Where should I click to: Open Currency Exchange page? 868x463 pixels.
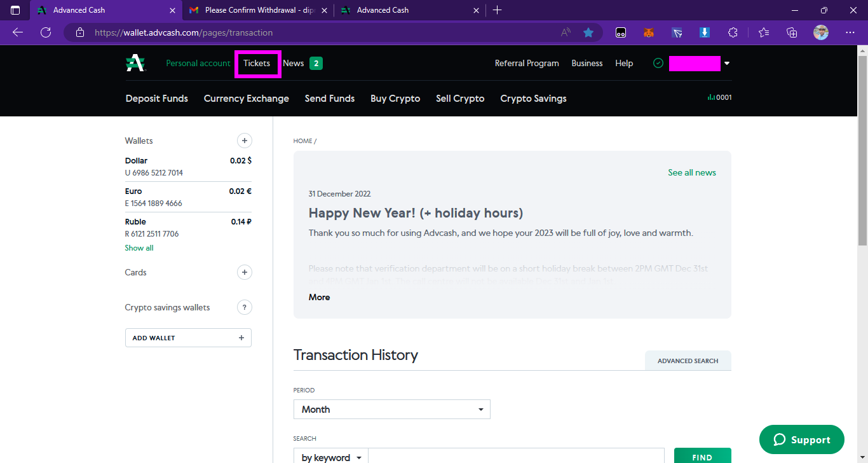pyautogui.click(x=247, y=99)
